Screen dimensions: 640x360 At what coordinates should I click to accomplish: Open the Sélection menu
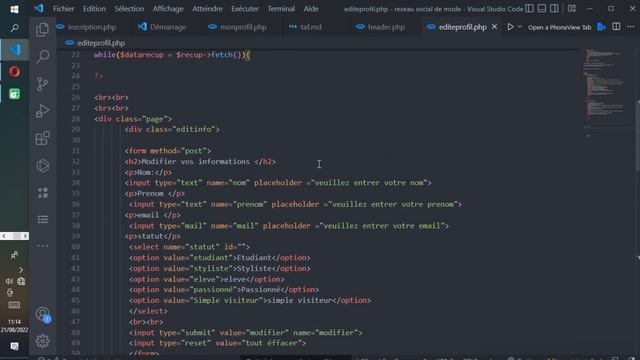point(129,9)
